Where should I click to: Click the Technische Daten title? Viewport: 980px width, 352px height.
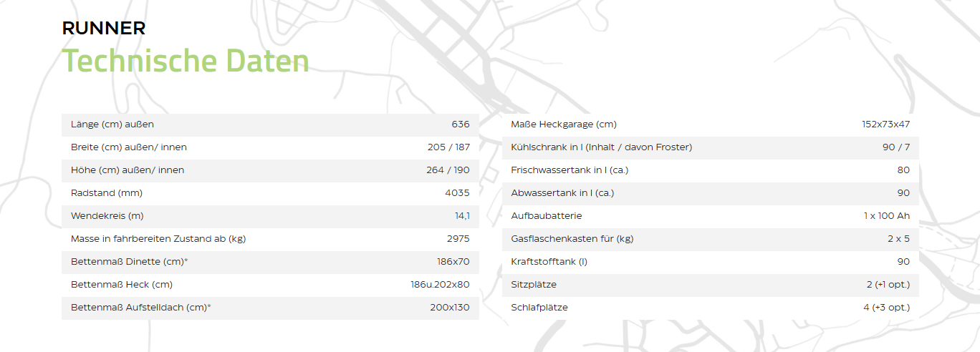(x=186, y=61)
